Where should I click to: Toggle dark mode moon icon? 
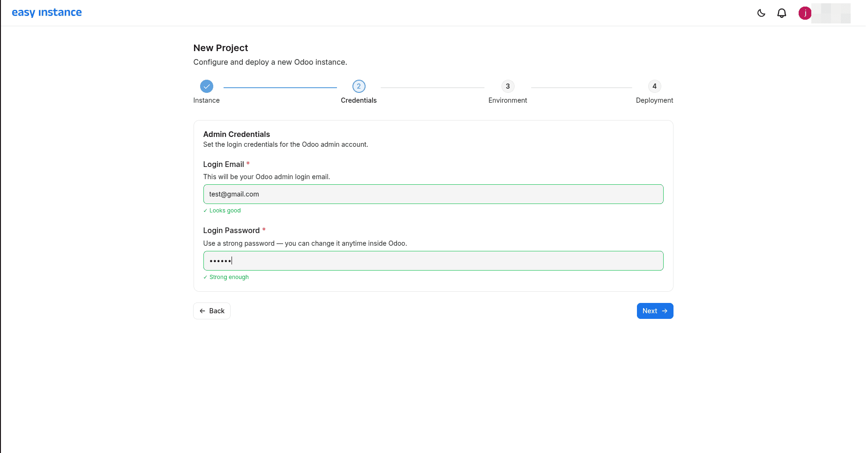point(761,13)
